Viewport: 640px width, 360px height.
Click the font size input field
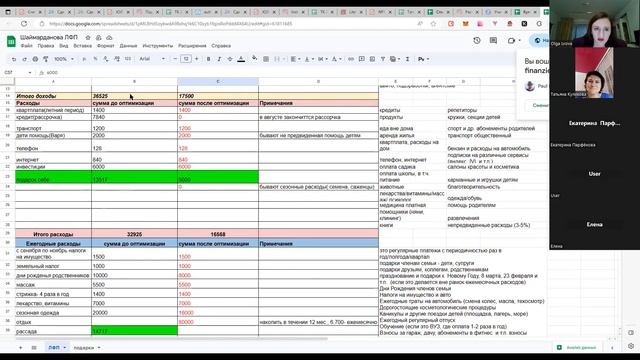coord(186,59)
